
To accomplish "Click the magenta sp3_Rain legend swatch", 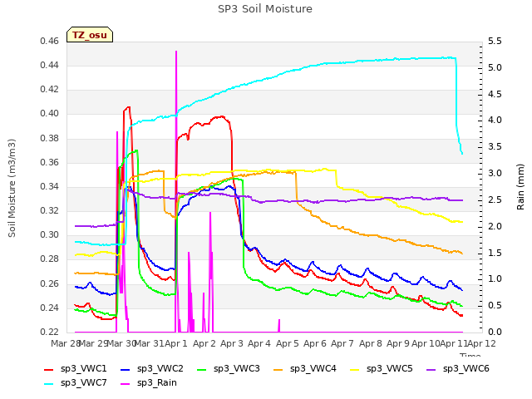I will coord(126,384).
